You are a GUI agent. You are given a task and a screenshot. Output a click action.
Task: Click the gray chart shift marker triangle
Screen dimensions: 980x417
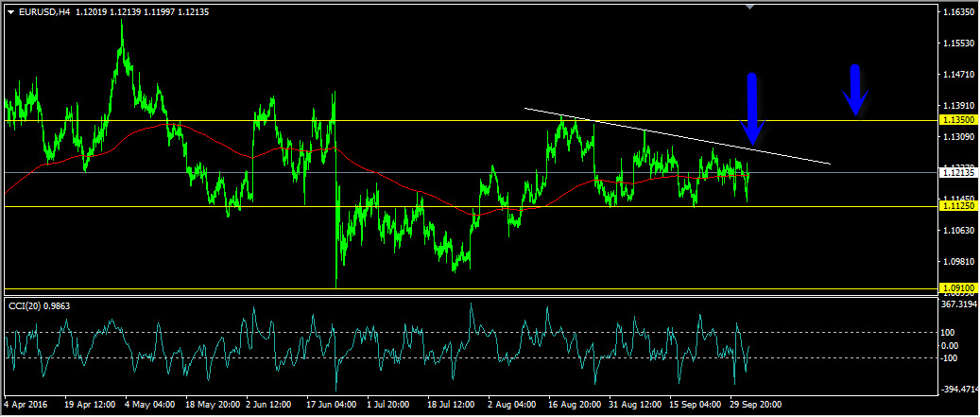coord(750,7)
